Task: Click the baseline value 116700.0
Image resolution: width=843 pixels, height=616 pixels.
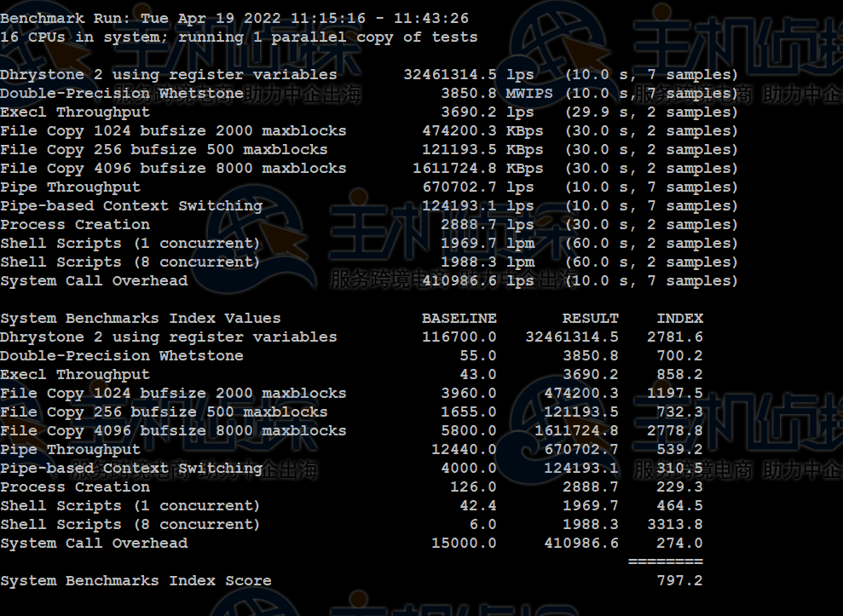Action: (459, 337)
